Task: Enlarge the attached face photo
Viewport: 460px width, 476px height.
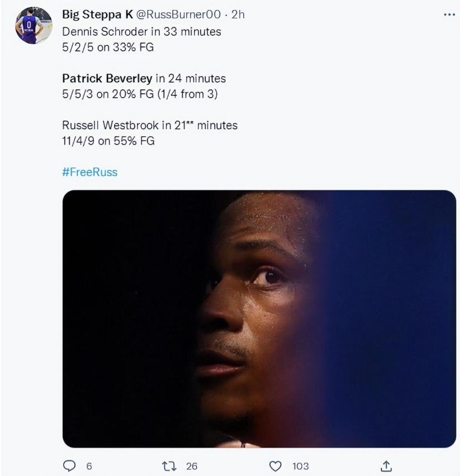Action: (259, 318)
